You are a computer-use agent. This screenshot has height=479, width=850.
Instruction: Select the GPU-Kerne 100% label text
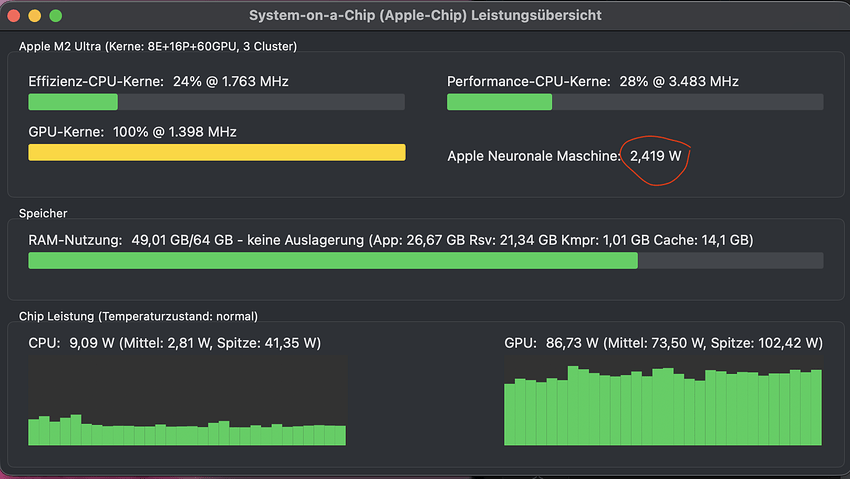pos(132,131)
